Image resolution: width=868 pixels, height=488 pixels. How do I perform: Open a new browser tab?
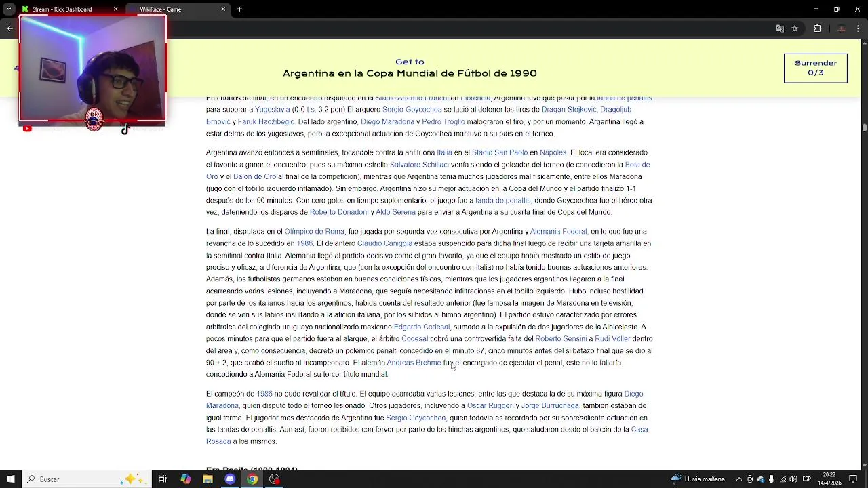(239, 9)
